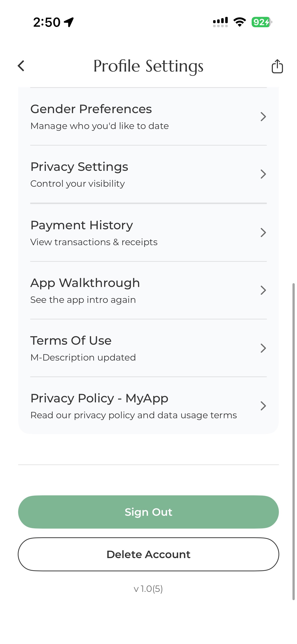Tap the Wi-Fi status icon
The image size is (297, 644).
(240, 22)
